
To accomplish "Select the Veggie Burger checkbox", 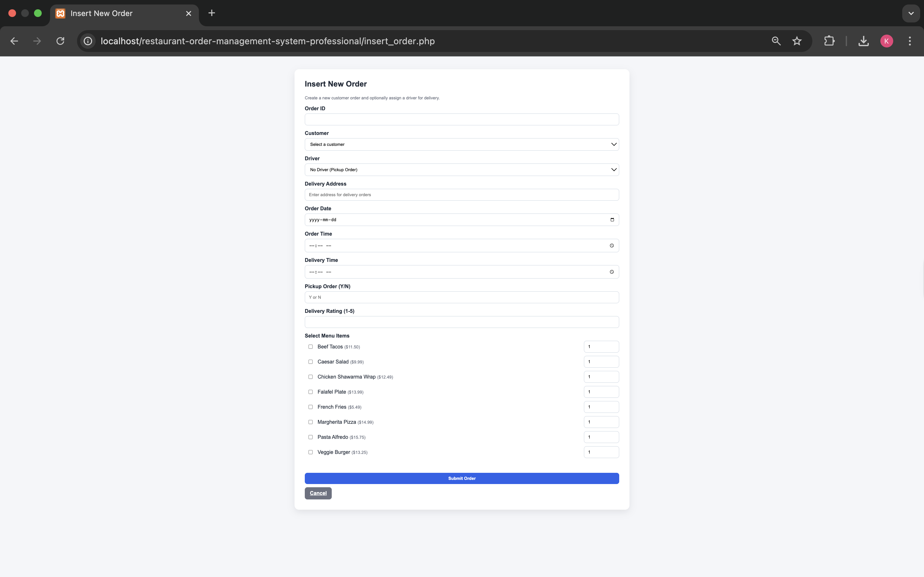I will [311, 452].
